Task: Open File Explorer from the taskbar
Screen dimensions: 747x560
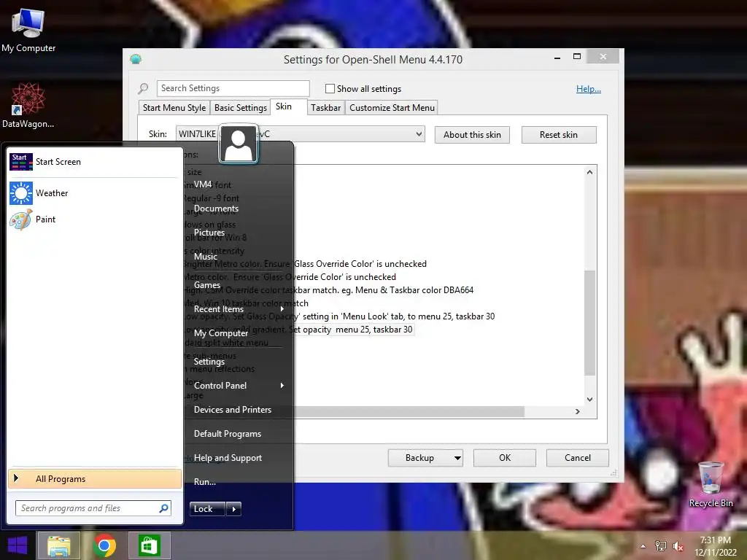Action: 58,545
